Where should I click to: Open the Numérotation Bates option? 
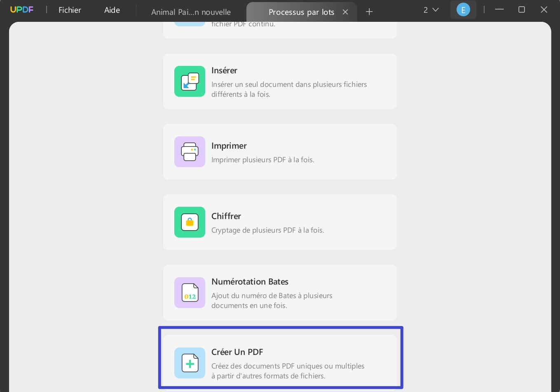point(280,293)
